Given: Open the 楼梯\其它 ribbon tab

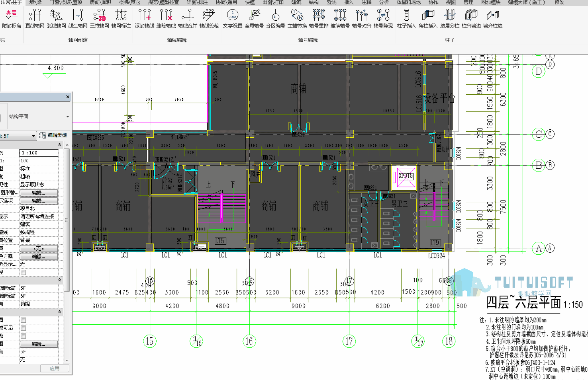Looking at the screenshot, I should [129, 2].
